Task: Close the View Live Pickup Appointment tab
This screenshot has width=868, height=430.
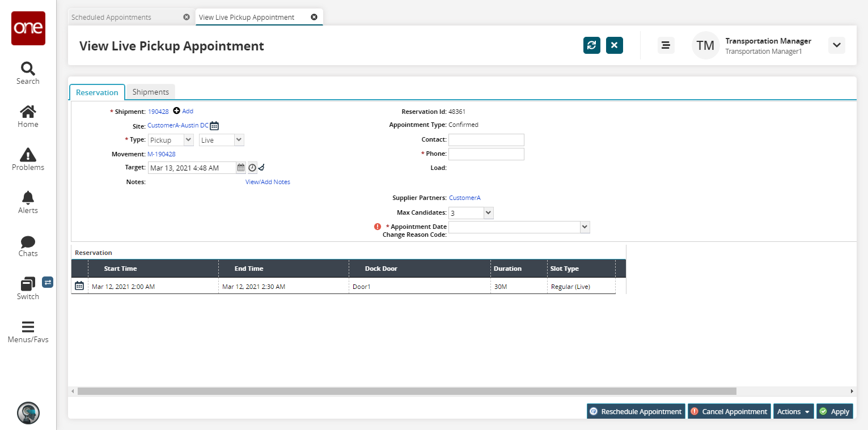Action: [314, 17]
